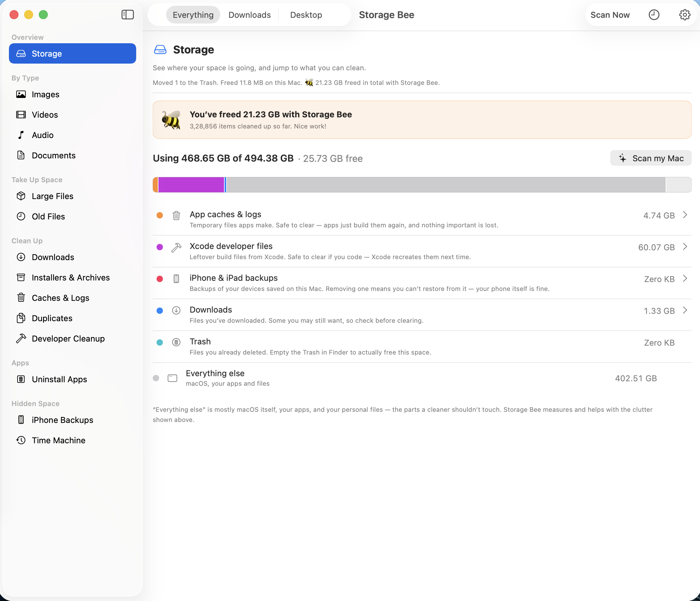
Task: Click the phone icon beside iPhone & iPad backups
Action: pyautogui.click(x=176, y=279)
